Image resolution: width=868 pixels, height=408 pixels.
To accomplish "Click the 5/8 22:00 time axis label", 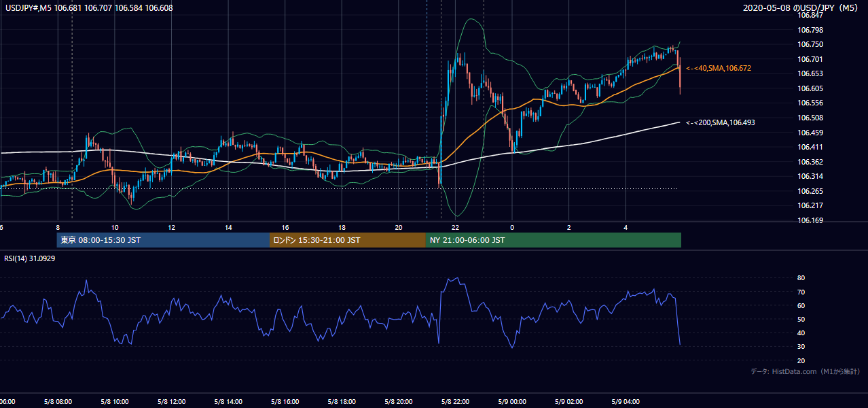I will coord(455,401).
